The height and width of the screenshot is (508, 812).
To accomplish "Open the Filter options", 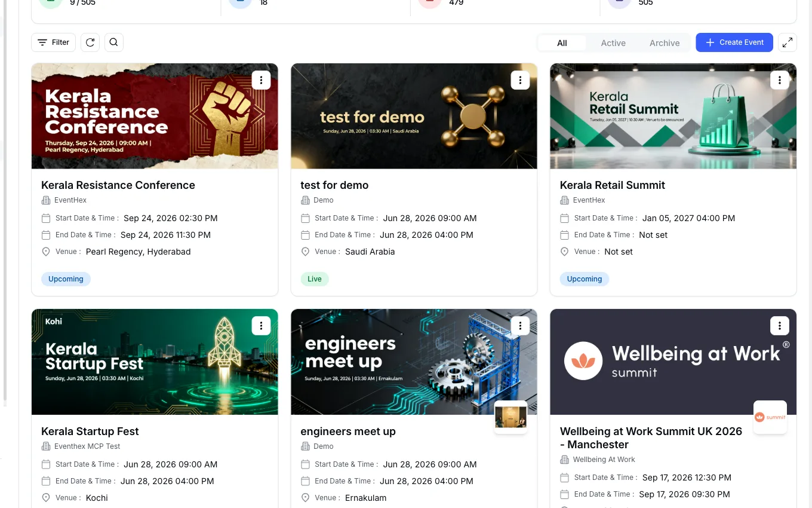I will (53, 42).
